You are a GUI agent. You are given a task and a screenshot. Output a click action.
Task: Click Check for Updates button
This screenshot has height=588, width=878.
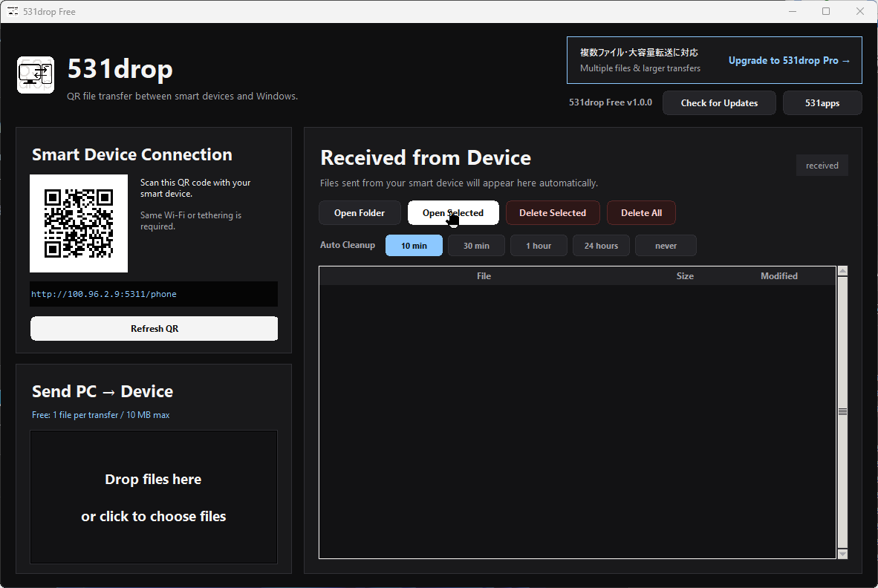click(719, 103)
